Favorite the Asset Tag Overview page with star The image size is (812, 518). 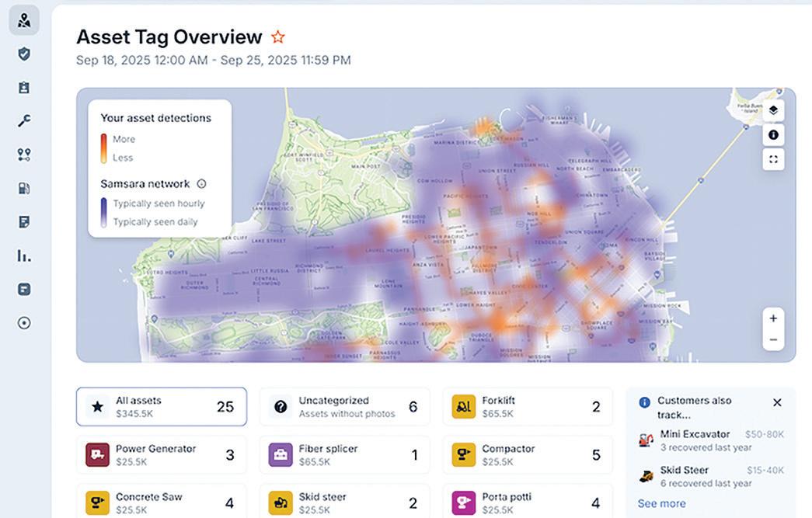point(278,37)
